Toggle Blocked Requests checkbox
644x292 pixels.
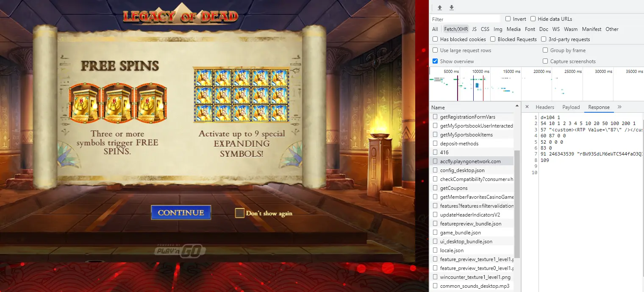click(493, 39)
